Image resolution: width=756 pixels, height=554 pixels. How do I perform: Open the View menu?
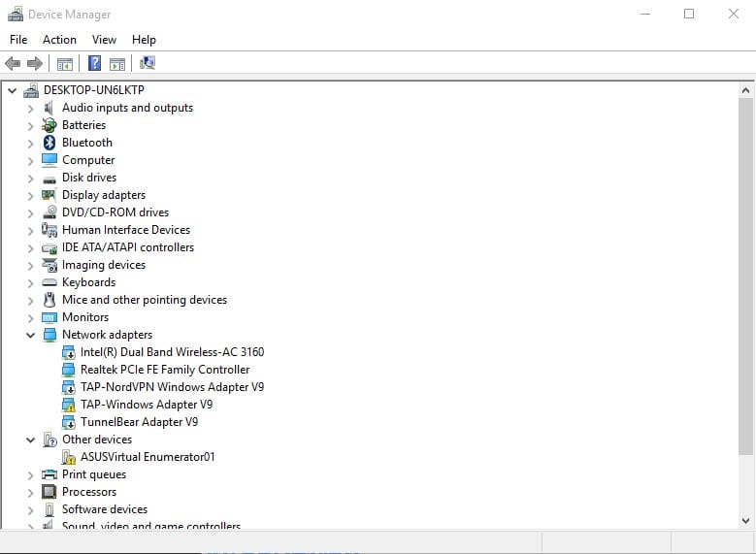(x=104, y=40)
